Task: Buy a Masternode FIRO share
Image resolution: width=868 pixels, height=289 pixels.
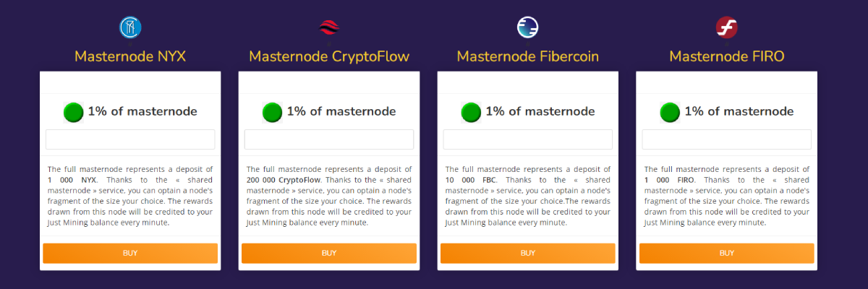Action: click(x=726, y=253)
